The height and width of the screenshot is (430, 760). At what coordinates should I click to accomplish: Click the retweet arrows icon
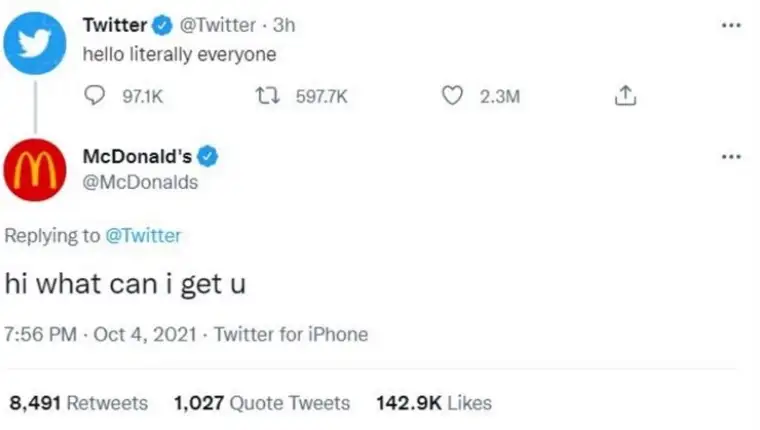coord(268,96)
